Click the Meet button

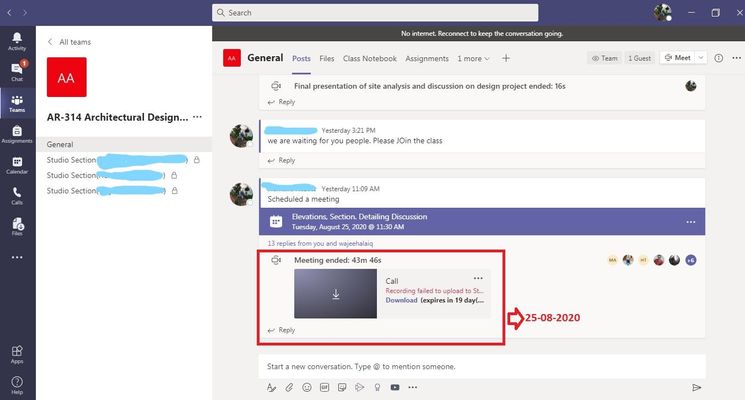tap(678, 57)
